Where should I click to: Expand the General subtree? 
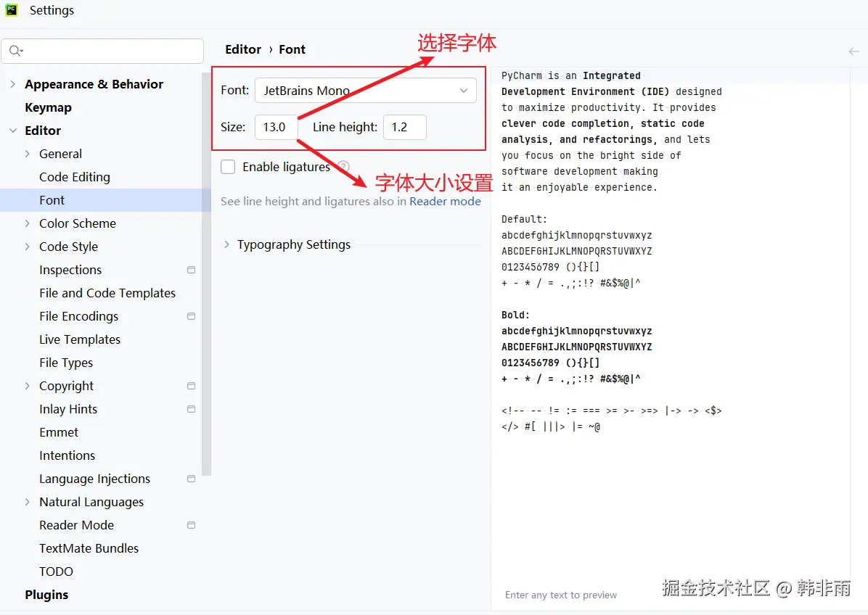tap(27, 154)
